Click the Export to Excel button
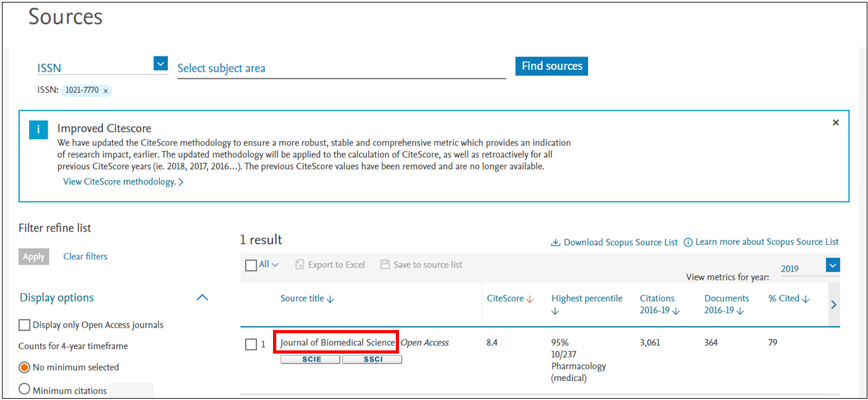The width and height of the screenshot is (868, 400). coord(330,265)
